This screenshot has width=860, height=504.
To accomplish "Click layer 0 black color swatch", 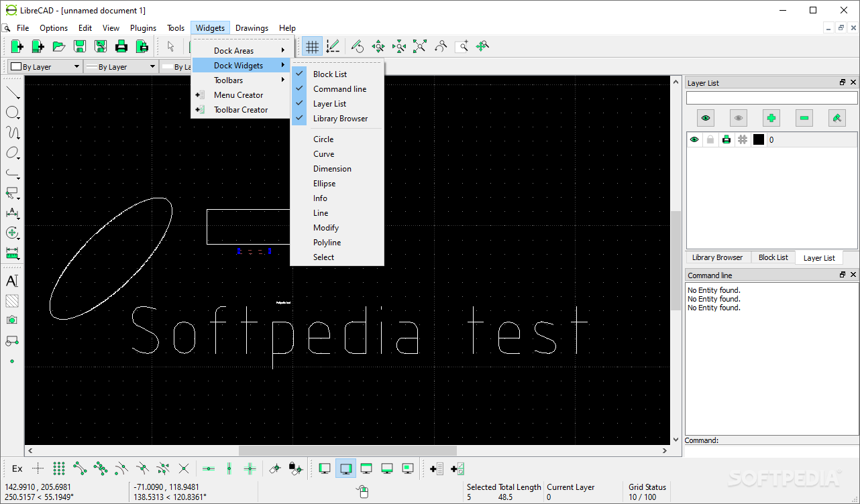I will (759, 139).
